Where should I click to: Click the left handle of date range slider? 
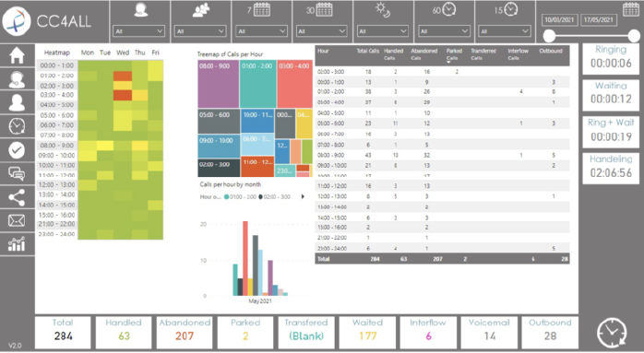pyautogui.click(x=550, y=36)
